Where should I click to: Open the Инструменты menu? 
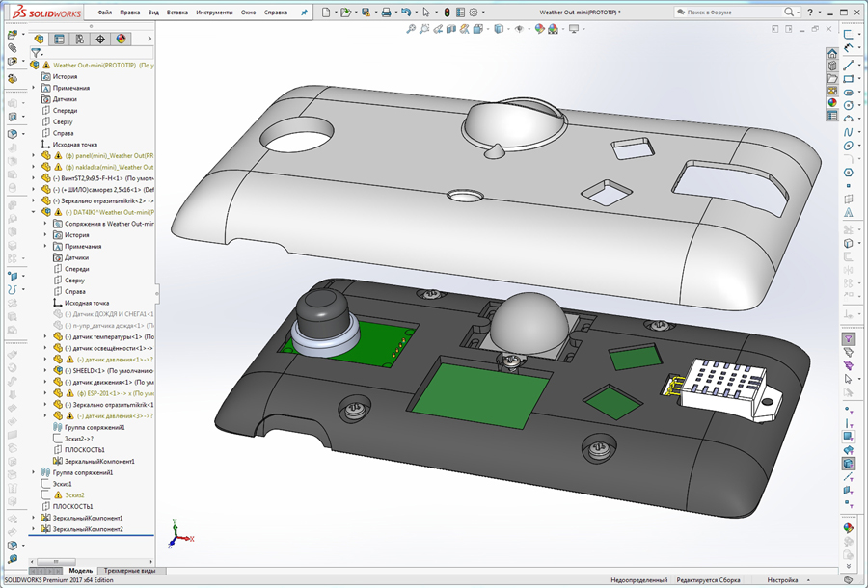point(213,13)
